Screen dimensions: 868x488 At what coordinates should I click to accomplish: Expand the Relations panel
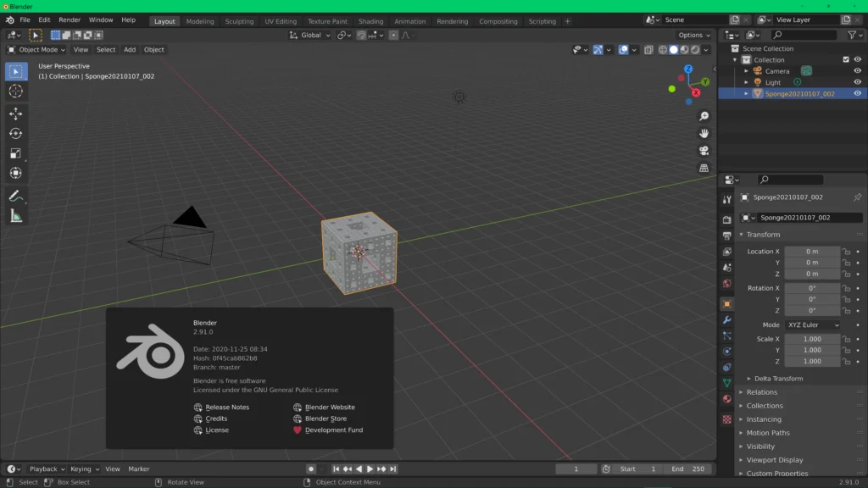tap(761, 391)
